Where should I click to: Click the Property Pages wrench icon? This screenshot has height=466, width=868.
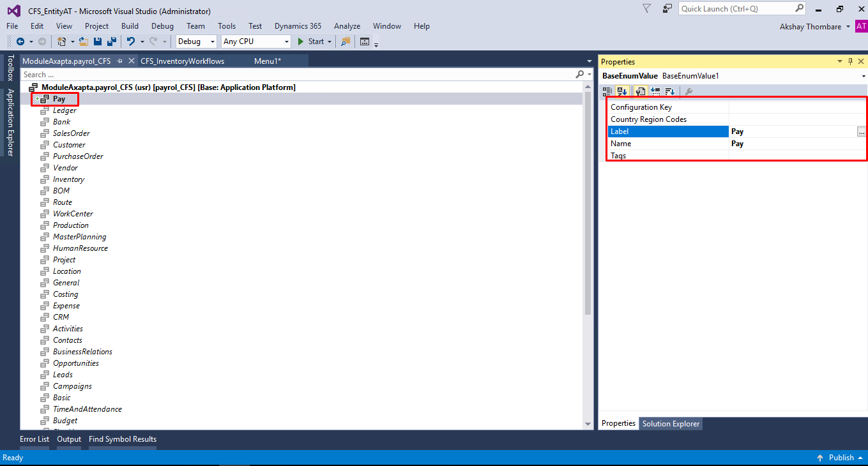tap(689, 91)
